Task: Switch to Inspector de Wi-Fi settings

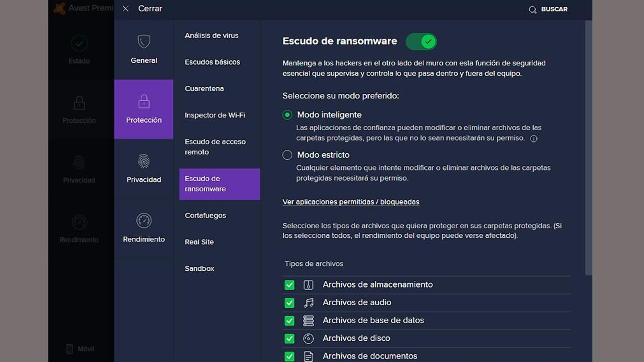Action: (x=216, y=115)
